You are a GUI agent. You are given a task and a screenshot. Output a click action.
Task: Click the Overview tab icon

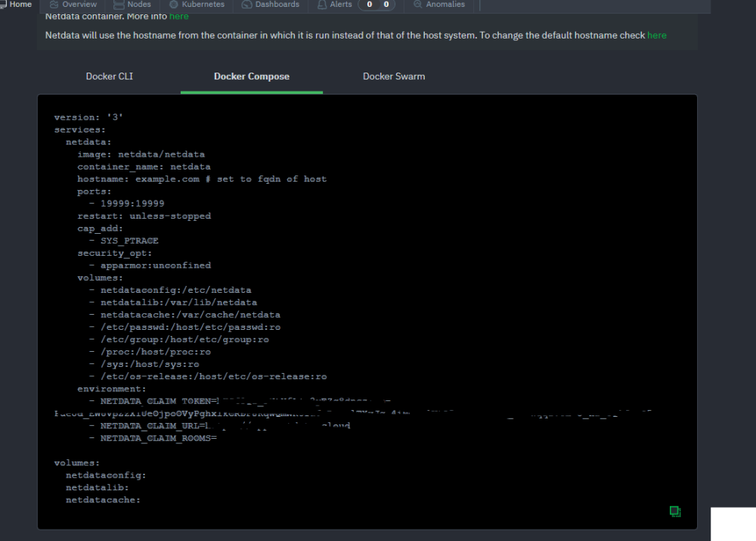click(x=54, y=5)
